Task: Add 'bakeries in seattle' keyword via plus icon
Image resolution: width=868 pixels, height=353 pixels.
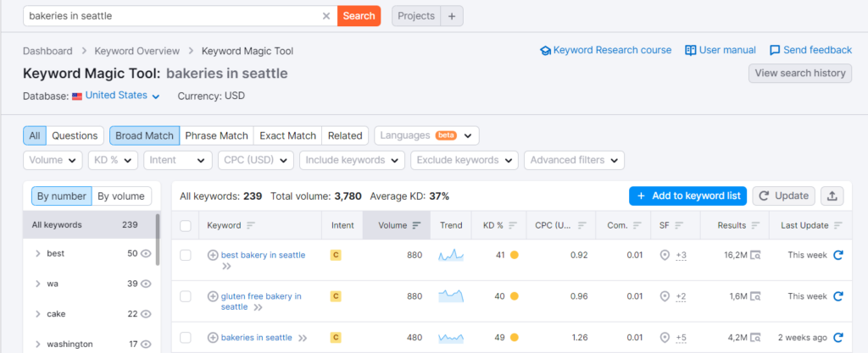Action: click(x=213, y=338)
